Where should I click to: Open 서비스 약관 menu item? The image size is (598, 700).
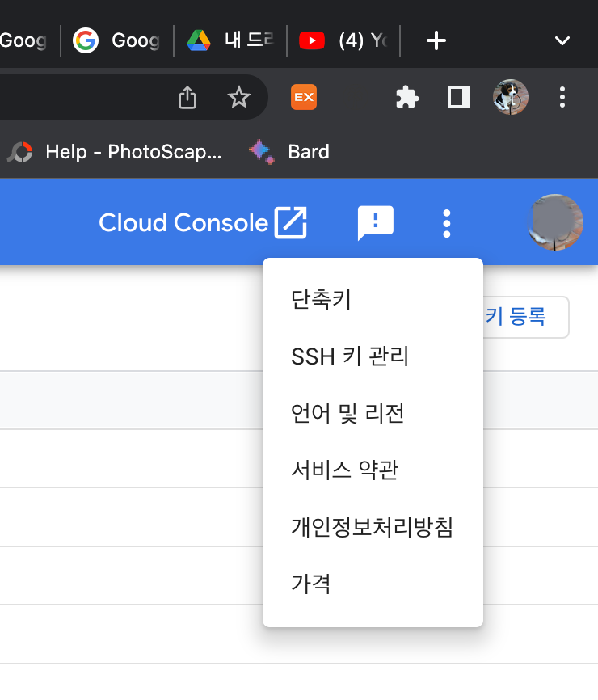[x=373, y=470]
